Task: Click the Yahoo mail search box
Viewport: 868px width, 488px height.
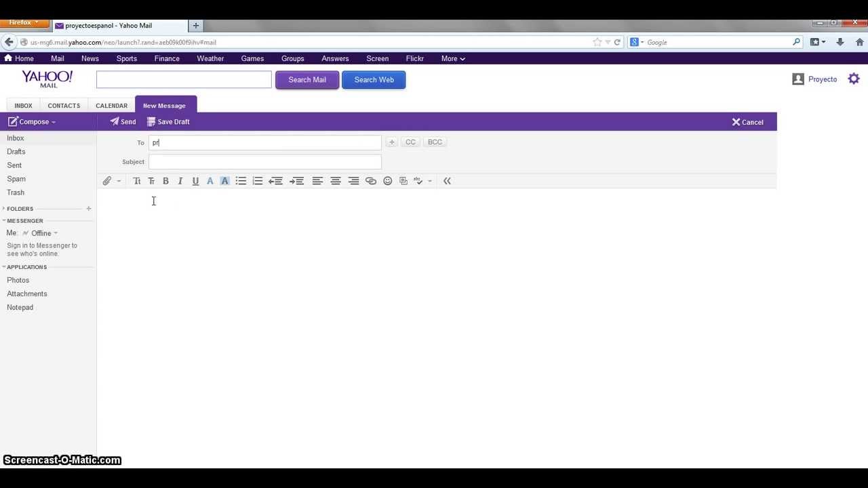Action: (184, 80)
